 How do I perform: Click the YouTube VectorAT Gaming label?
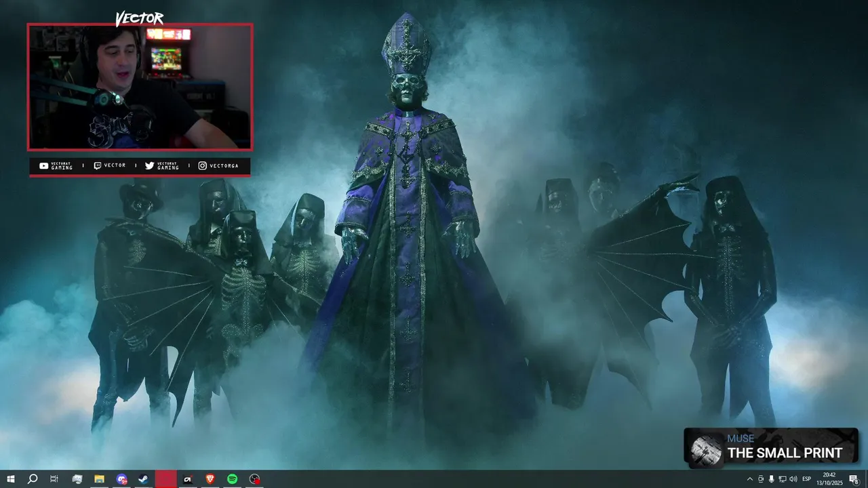(x=56, y=165)
